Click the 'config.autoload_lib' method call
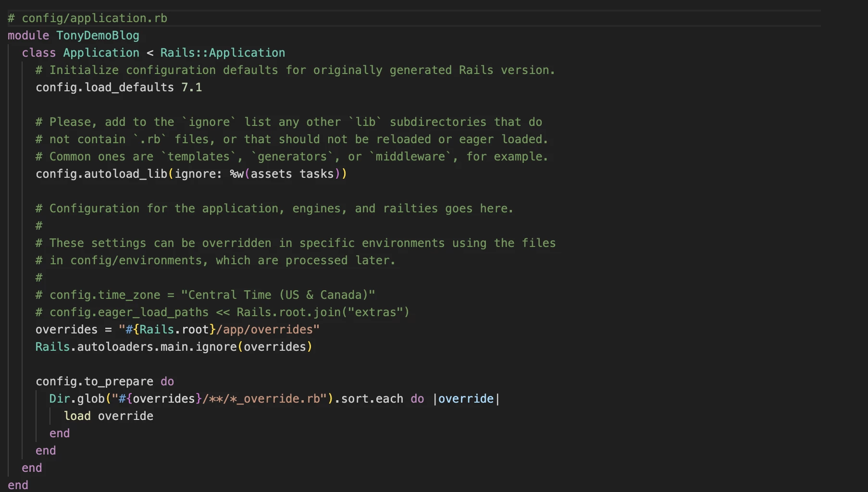The image size is (868, 492). (101, 174)
